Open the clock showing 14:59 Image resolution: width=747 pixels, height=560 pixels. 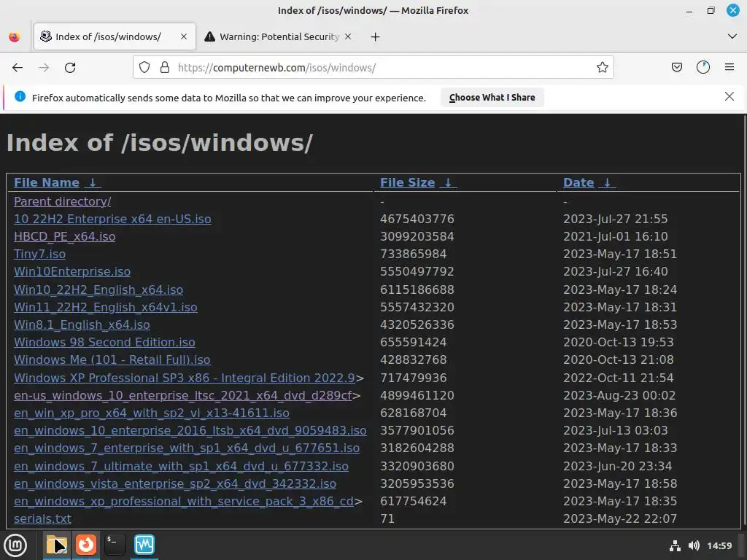tap(719, 545)
